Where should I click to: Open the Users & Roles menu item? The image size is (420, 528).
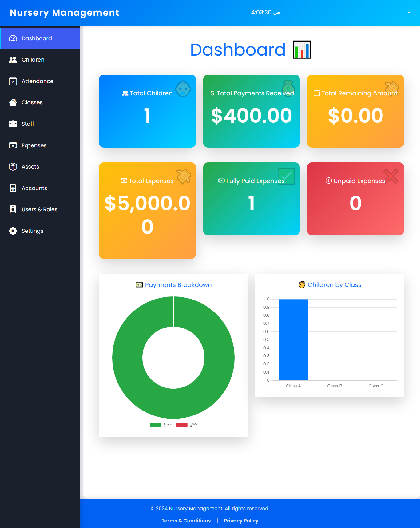39,209
